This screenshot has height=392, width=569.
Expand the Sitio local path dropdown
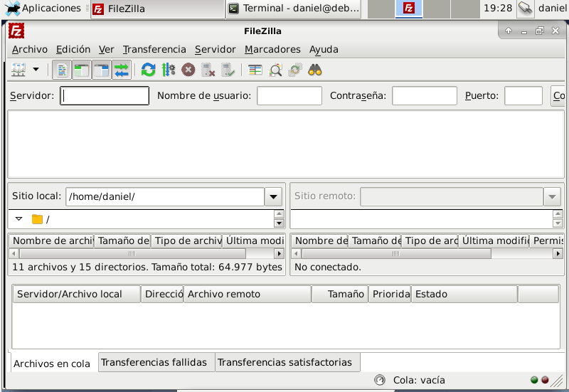[273, 196]
